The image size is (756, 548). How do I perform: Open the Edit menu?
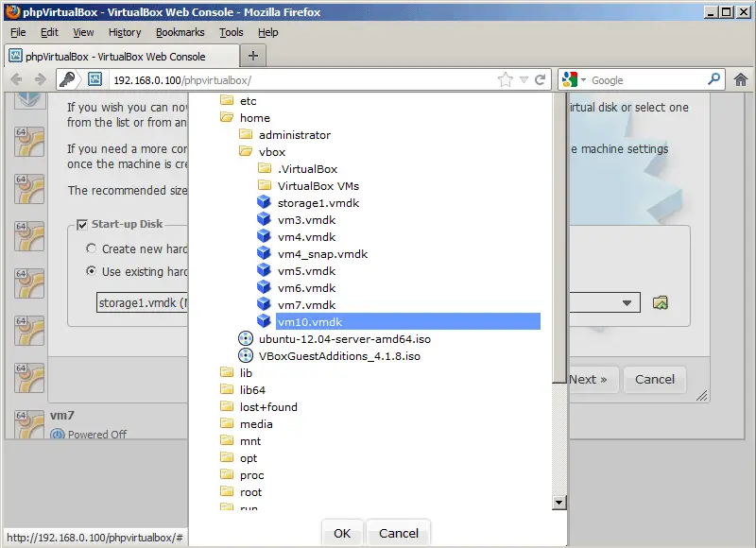(x=49, y=32)
